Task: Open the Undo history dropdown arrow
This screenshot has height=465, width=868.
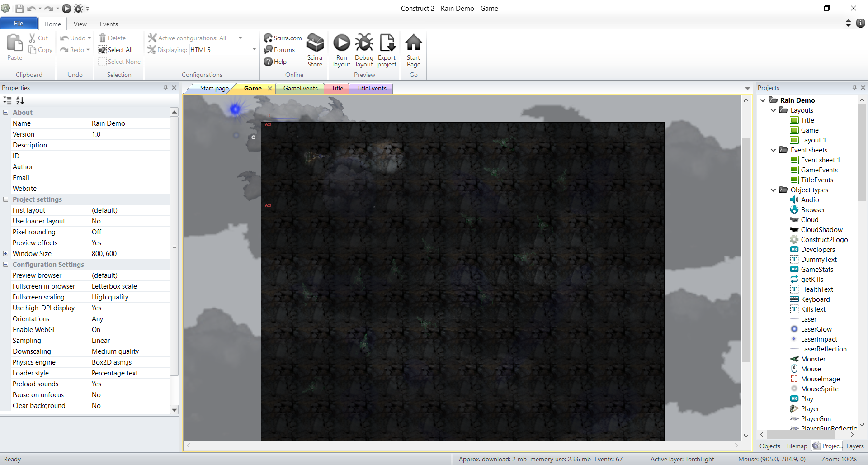Action: coord(89,38)
